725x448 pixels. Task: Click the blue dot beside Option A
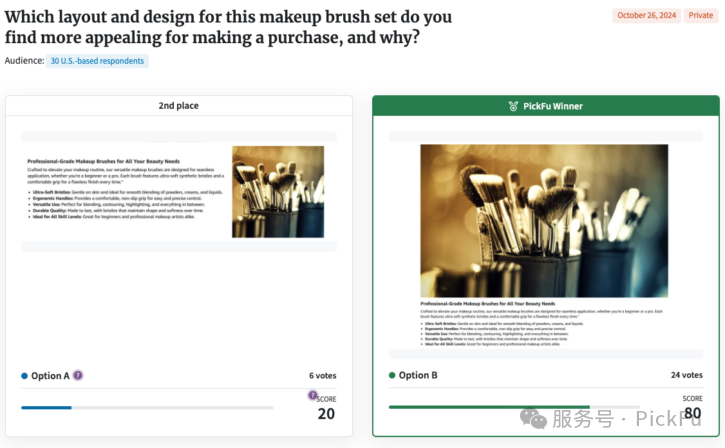[x=25, y=376]
